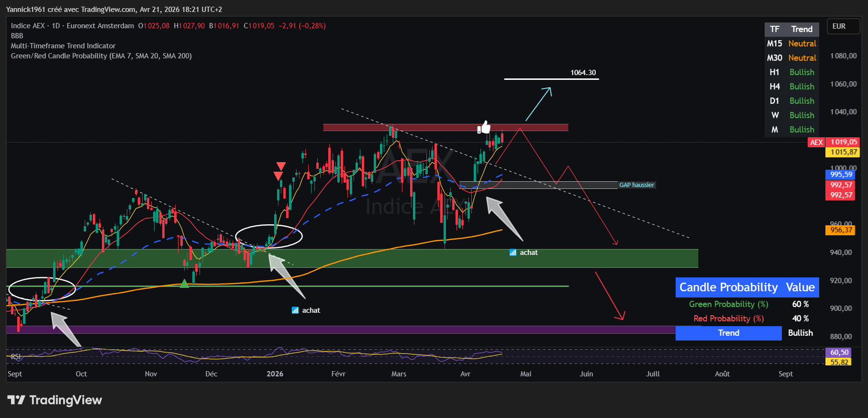Viewport: 868px width, 418px height.
Task: Click the H4 Bullish trend row
Action: (x=791, y=87)
